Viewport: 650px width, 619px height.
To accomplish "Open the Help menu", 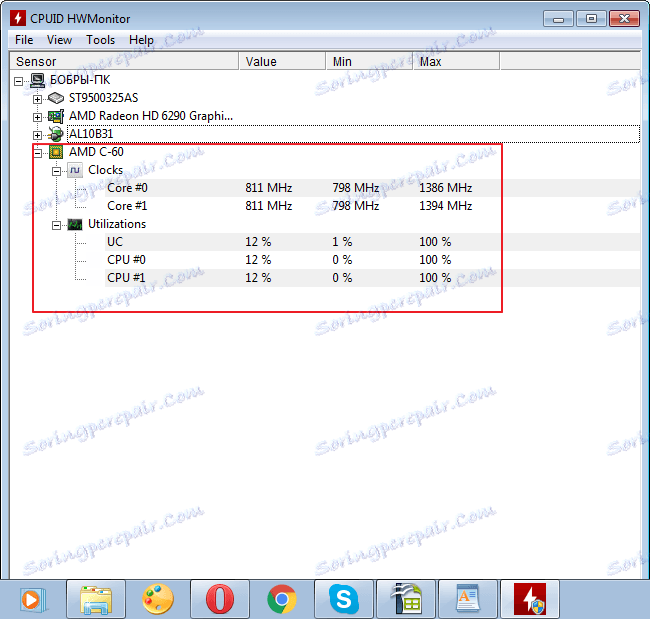I will (141, 40).
